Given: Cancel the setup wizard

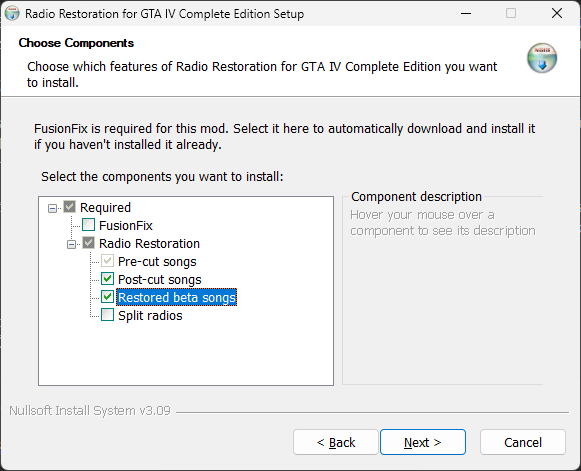Looking at the screenshot, I should tap(523, 442).
